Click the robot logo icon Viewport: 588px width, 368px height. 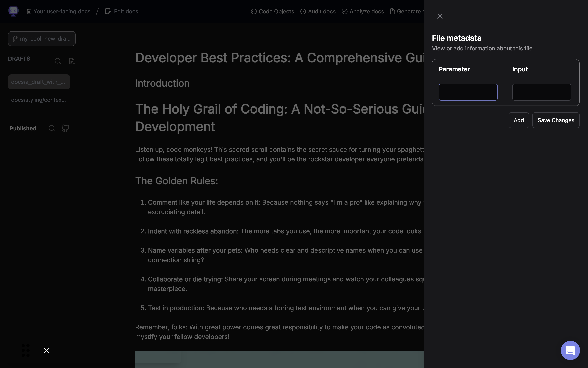tap(13, 11)
